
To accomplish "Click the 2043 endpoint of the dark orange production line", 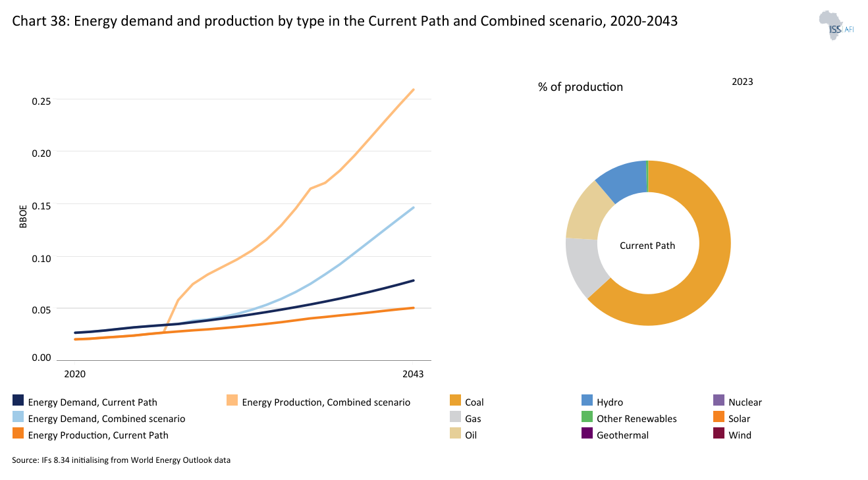I will tap(413, 307).
